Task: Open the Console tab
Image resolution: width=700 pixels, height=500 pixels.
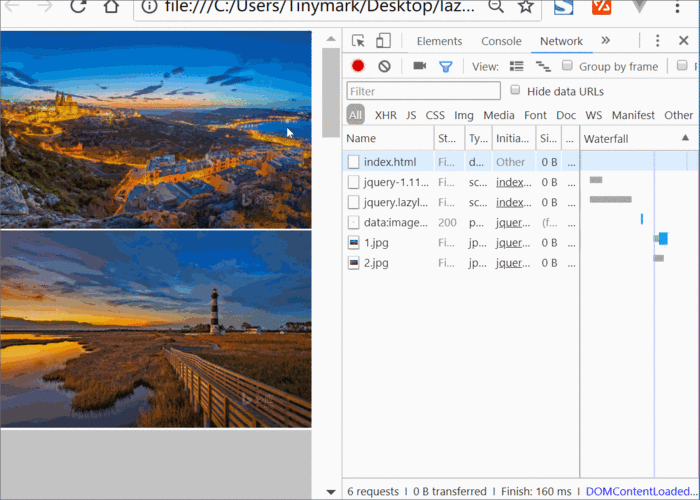Action: coord(501,41)
